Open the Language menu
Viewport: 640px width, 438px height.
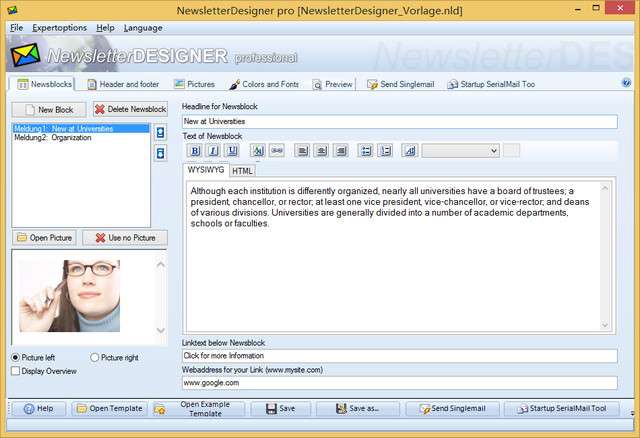click(143, 28)
